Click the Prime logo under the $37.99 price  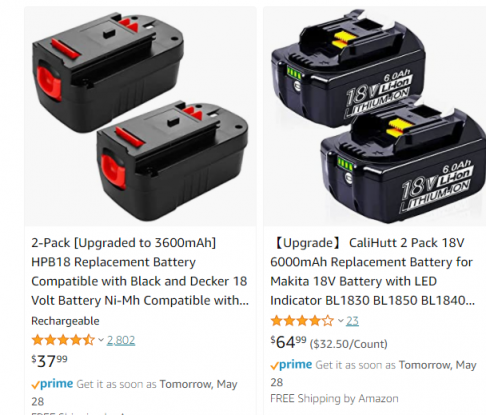click(52, 384)
